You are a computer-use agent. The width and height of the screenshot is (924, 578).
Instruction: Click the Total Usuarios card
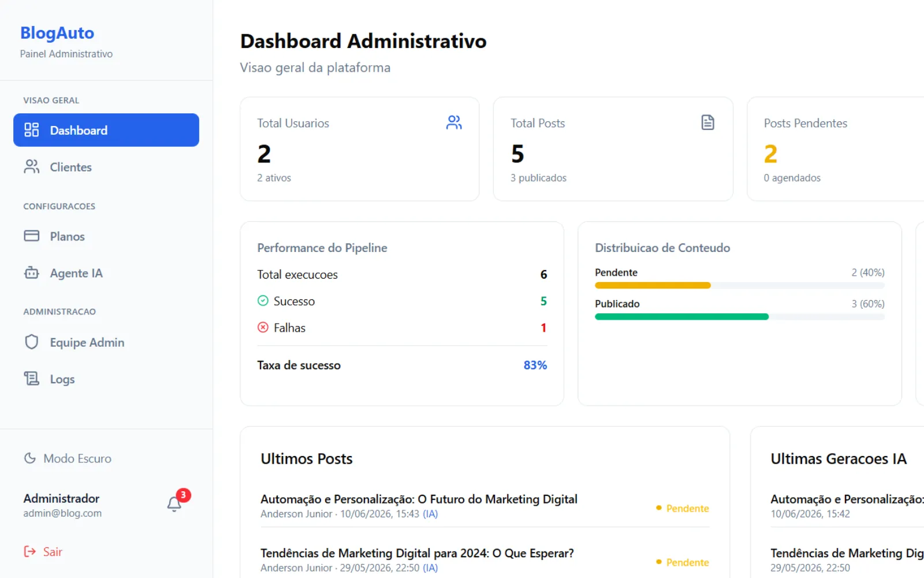coord(359,149)
